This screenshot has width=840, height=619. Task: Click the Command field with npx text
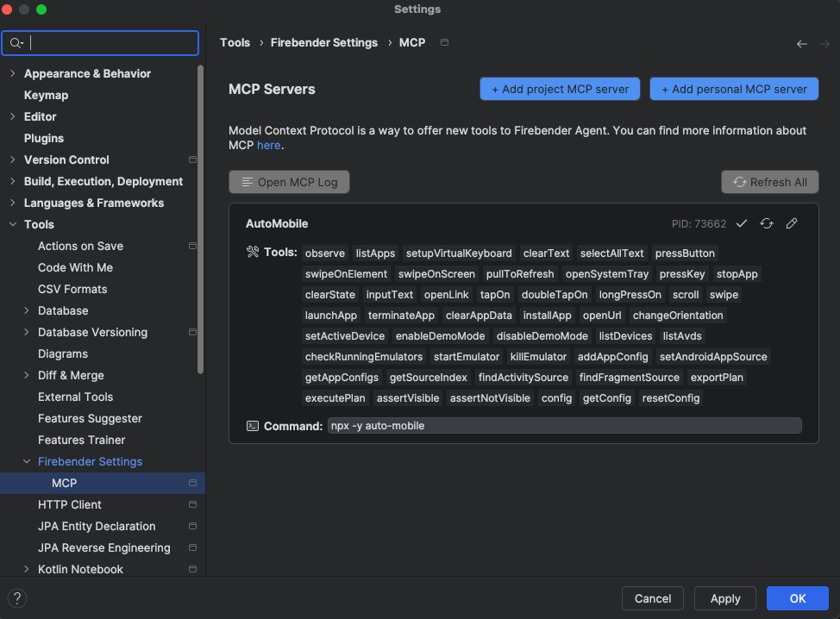[x=565, y=426]
